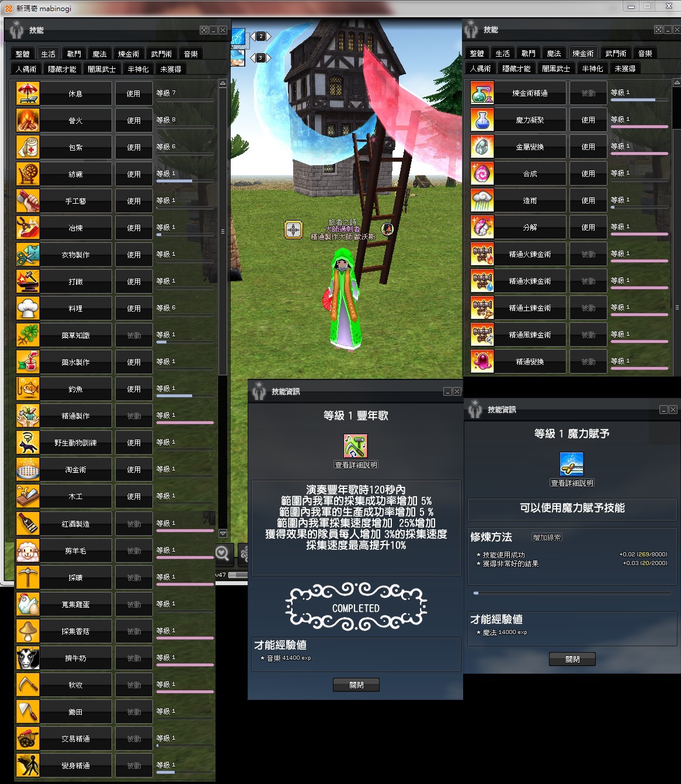The width and height of the screenshot is (681, 784).
Task: Click scroll-up arrow in right skill window
Action: (x=677, y=83)
